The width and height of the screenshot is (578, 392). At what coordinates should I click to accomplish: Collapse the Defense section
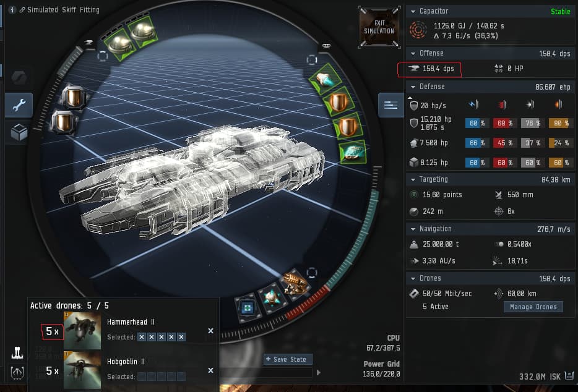(x=413, y=87)
